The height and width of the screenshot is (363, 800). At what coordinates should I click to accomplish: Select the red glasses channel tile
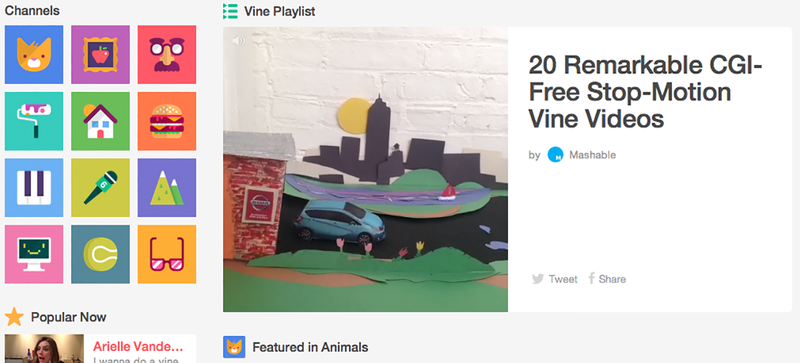click(x=167, y=254)
